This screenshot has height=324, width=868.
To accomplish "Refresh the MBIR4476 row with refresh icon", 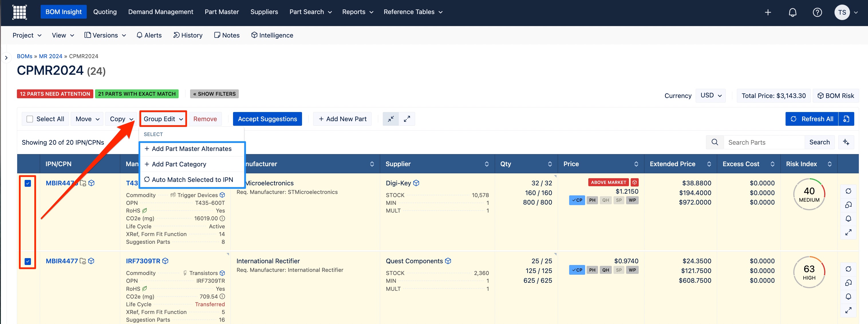I will [849, 191].
